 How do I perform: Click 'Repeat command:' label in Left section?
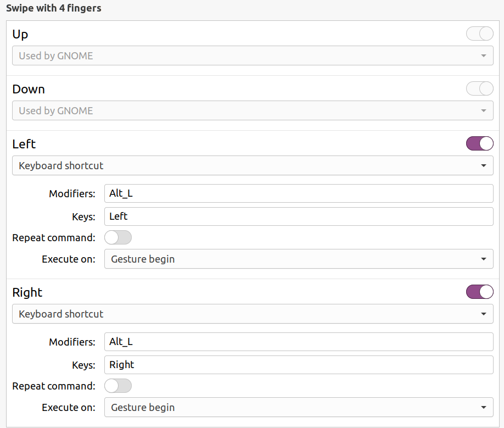click(x=54, y=238)
